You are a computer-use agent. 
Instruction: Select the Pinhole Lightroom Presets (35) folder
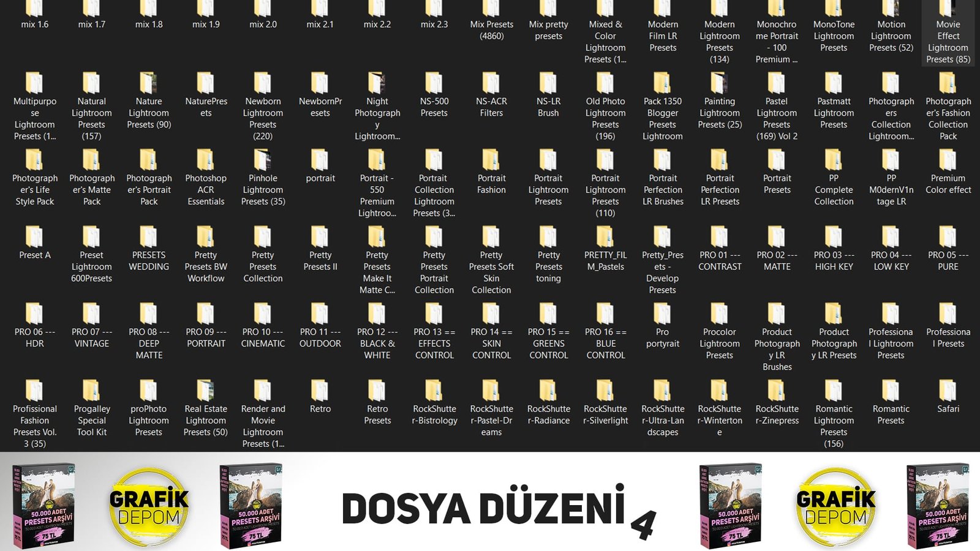263,178
